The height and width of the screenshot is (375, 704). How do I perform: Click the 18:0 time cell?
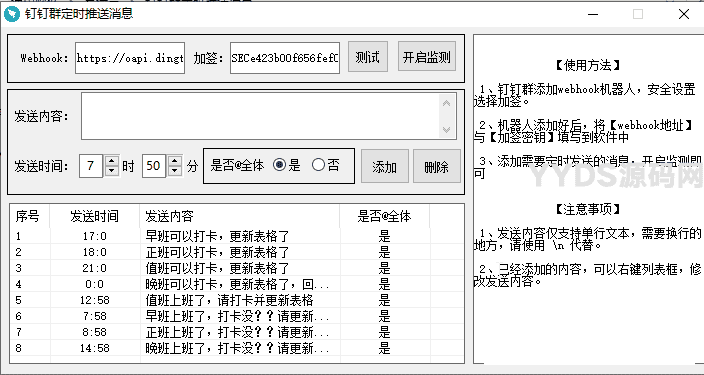95,252
